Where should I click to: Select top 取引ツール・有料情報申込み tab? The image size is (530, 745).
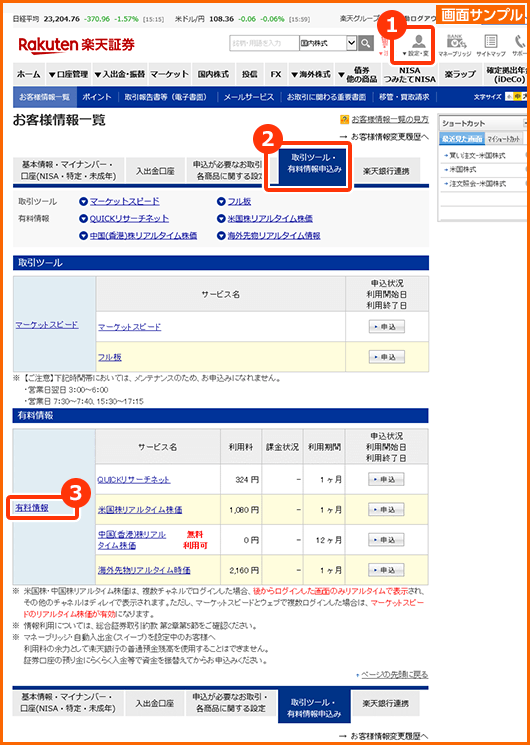tap(312, 169)
